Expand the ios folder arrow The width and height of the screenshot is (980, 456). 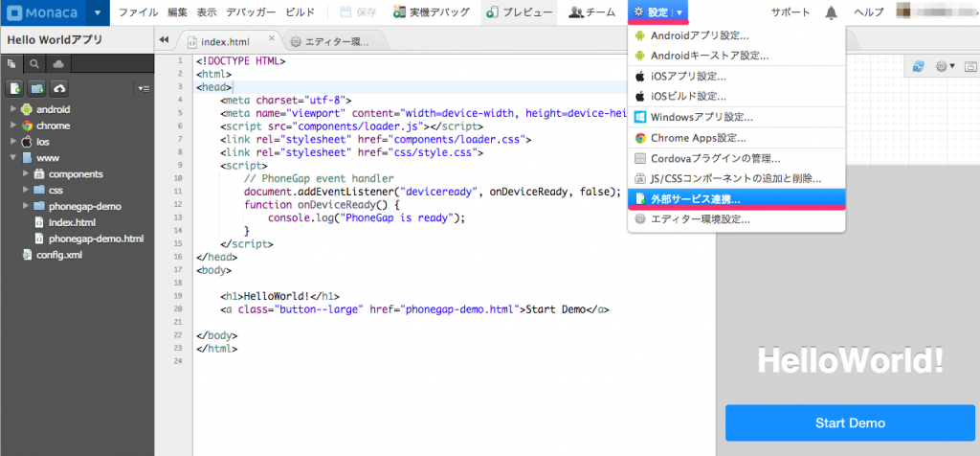click(12, 142)
